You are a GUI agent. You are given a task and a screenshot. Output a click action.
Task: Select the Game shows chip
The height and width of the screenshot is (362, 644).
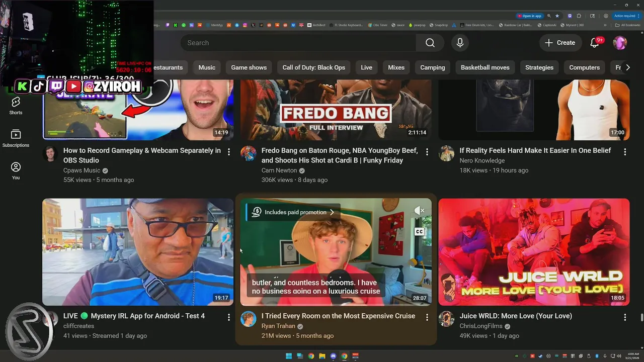[x=249, y=67]
